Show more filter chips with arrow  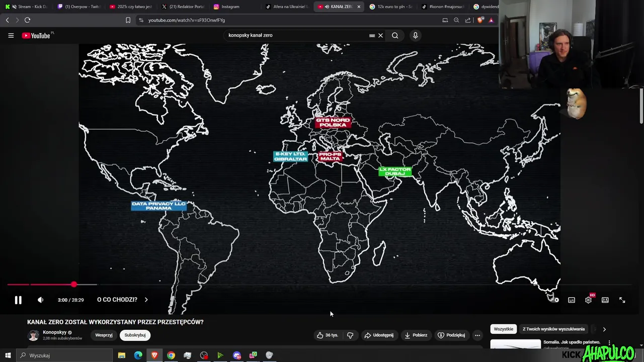click(604, 329)
